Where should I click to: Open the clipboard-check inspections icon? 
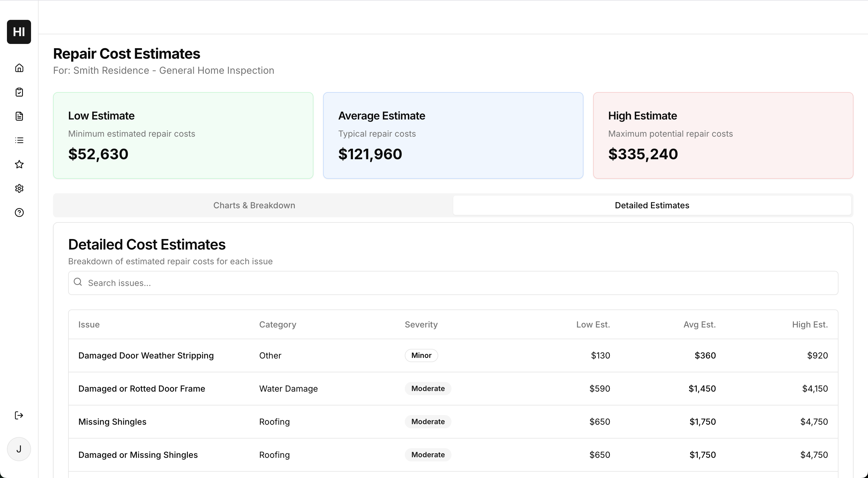click(x=19, y=92)
